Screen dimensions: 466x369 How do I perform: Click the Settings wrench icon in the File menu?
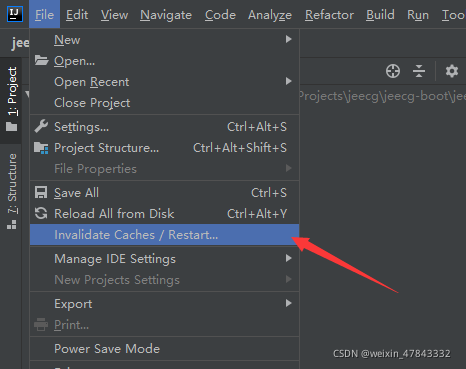coord(41,127)
